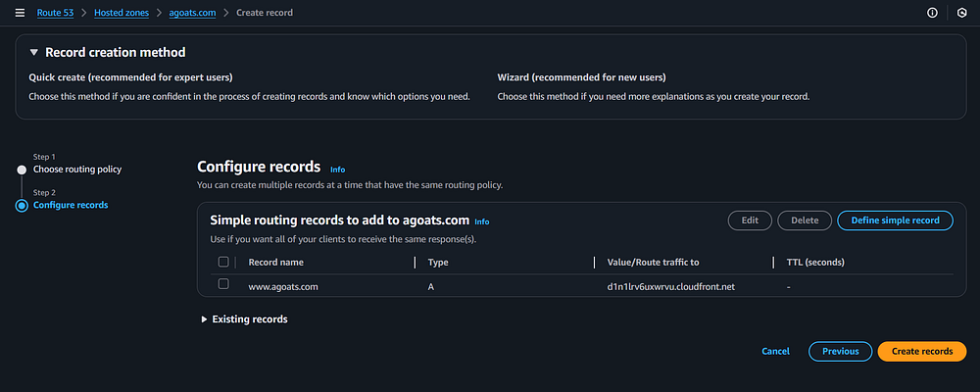Open the hamburger navigation menu
This screenshot has width=980, height=392.
pyautogui.click(x=20, y=13)
